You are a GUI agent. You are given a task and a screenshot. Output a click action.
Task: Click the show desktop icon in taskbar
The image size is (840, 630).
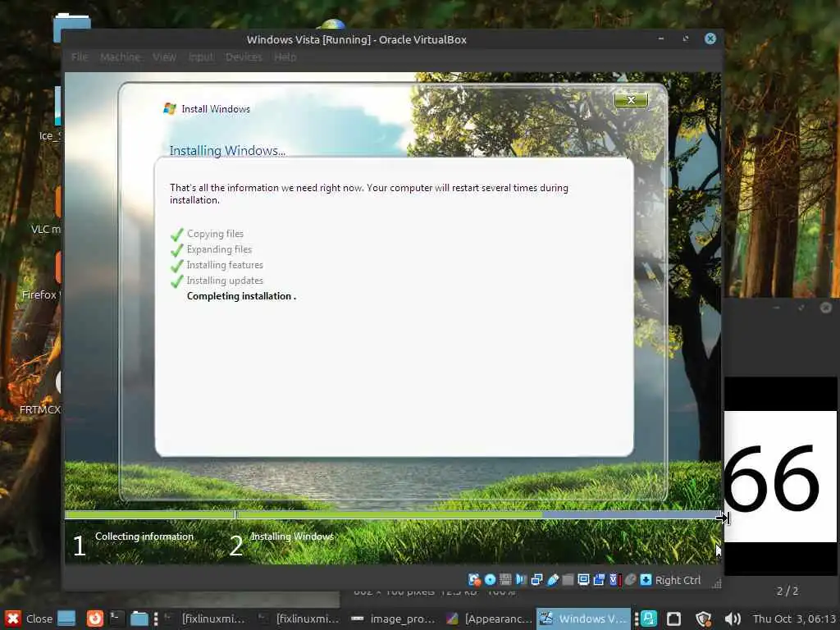point(66,619)
